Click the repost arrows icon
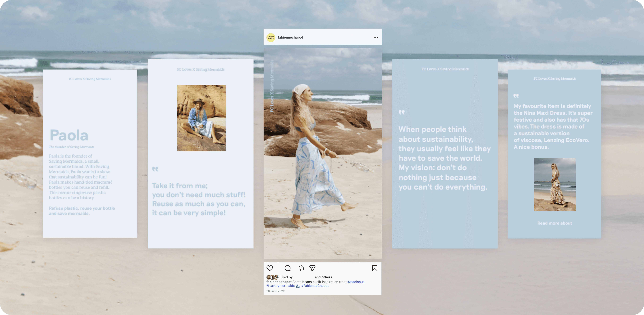 pos(301,268)
